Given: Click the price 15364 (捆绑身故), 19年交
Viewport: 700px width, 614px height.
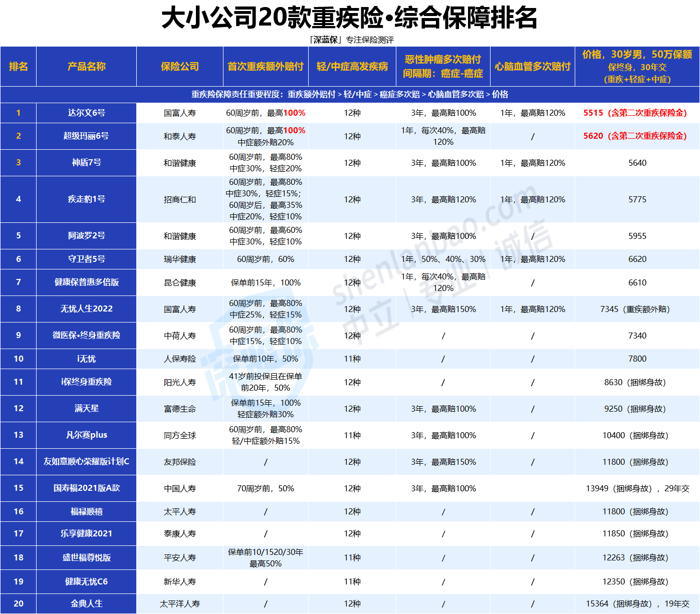Looking at the screenshot, I should point(638,603).
